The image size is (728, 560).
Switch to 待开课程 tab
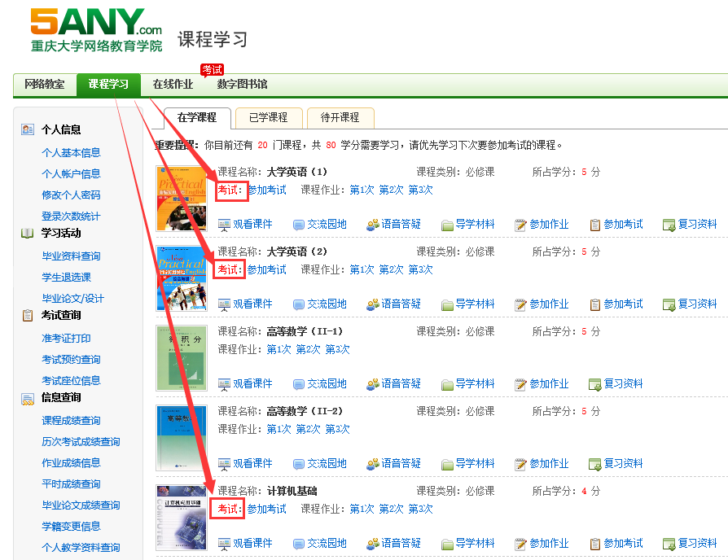340,117
